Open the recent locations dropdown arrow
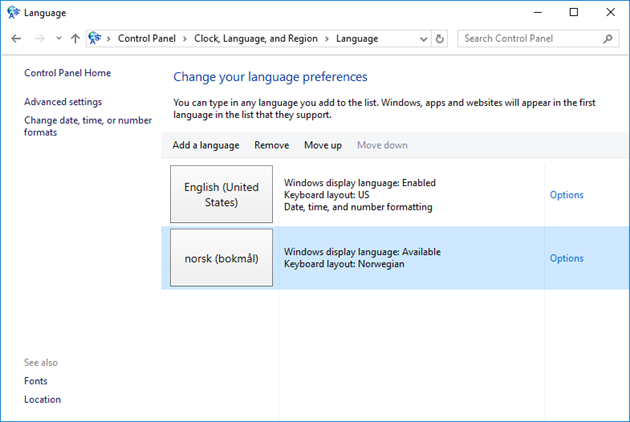Screen dimensions: 630x422 59,39
